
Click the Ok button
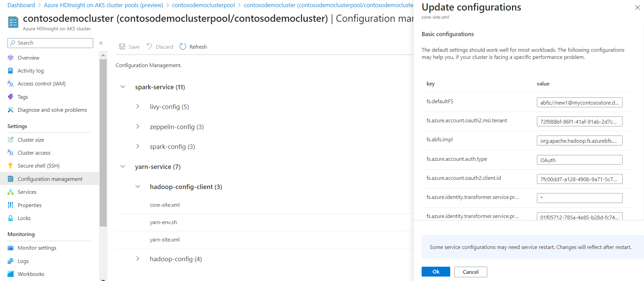pyautogui.click(x=436, y=272)
